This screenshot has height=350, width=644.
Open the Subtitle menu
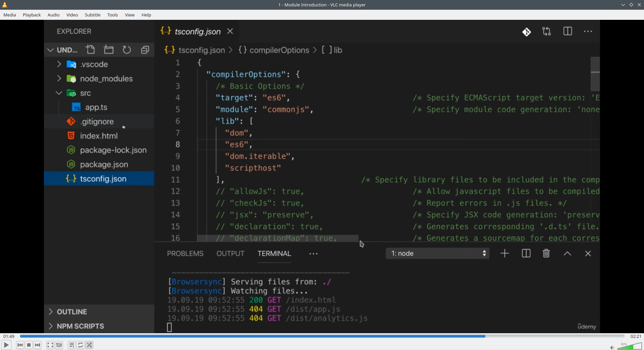pyautogui.click(x=93, y=15)
